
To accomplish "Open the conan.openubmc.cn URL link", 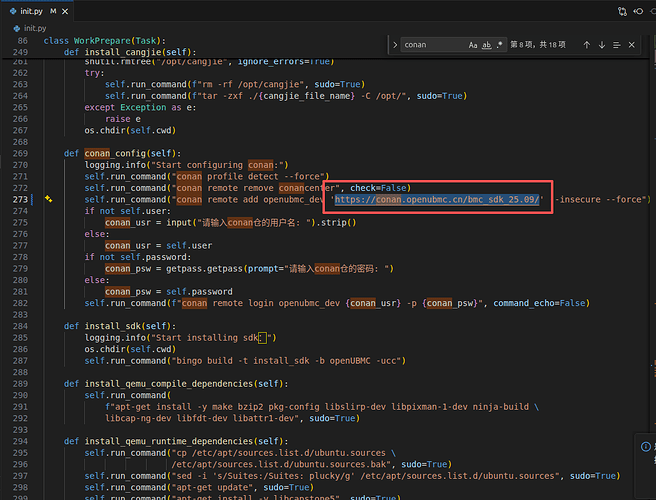I will click(x=438, y=199).
